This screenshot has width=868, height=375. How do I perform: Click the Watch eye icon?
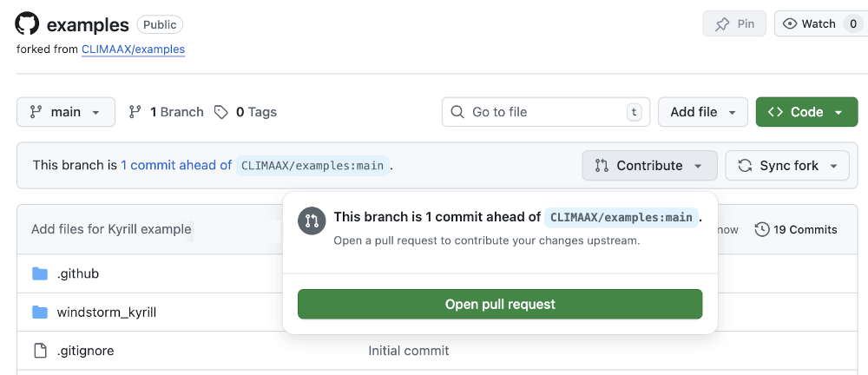(790, 24)
